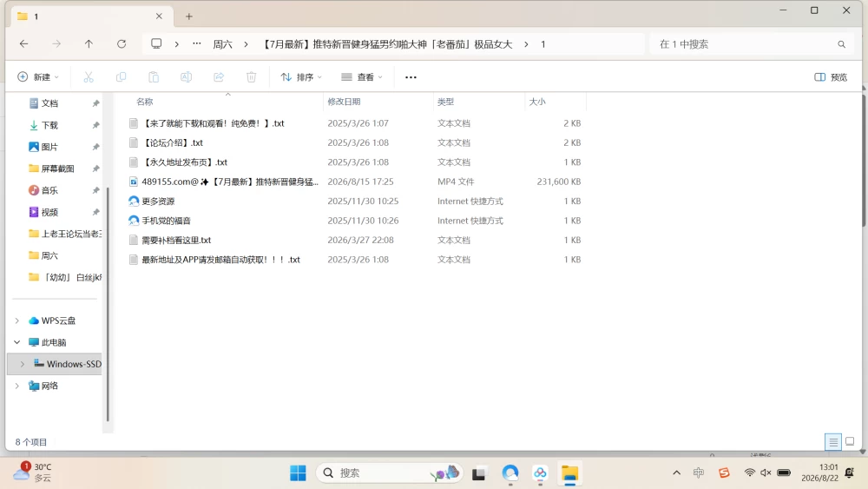This screenshot has width=868, height=489.
Task: Click the Share icon in the toolbar
Action: (x=219, y=77)
